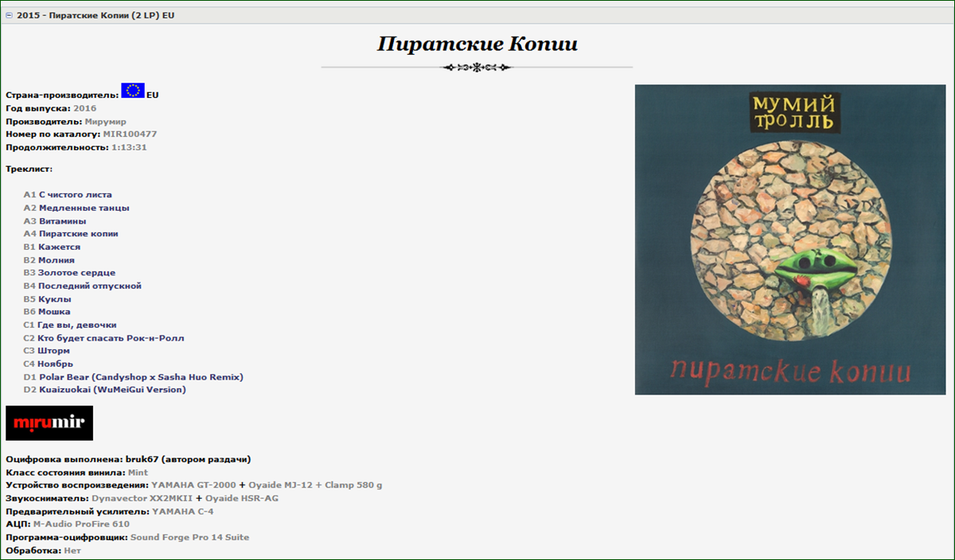Select track D1 Polar Bear remix
955x560 pixels.
(x=133, y=377)
